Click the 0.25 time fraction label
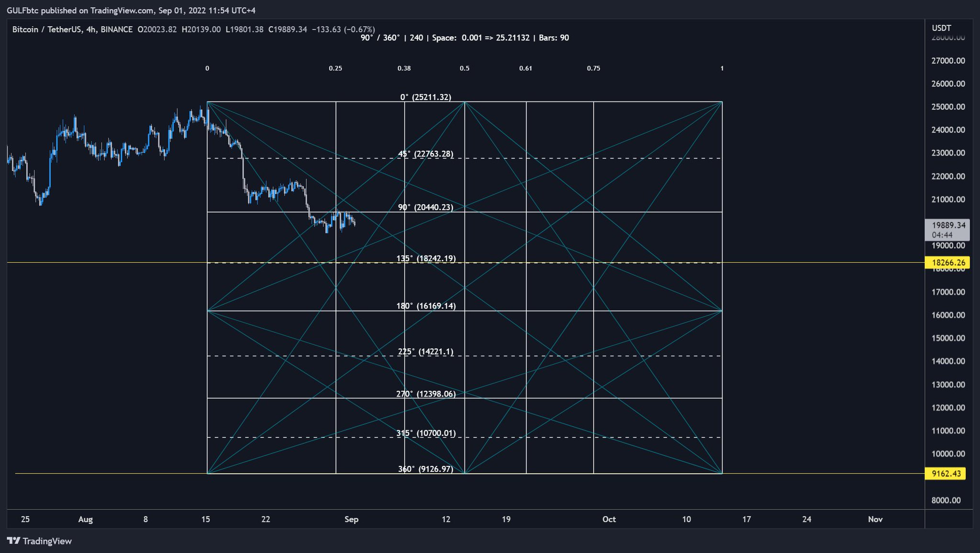 click(x=335, y=68)
